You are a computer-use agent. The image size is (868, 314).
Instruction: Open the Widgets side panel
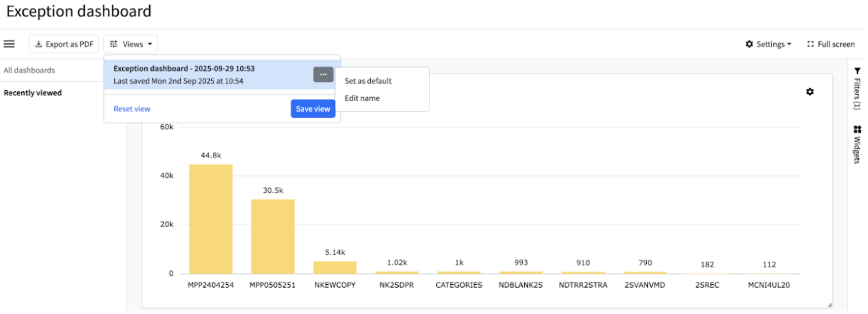pos(857,145)
